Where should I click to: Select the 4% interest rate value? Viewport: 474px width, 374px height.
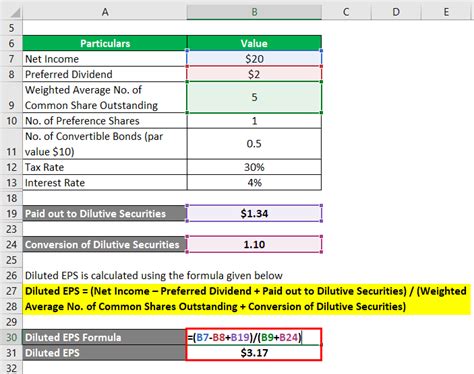[254, 183]
